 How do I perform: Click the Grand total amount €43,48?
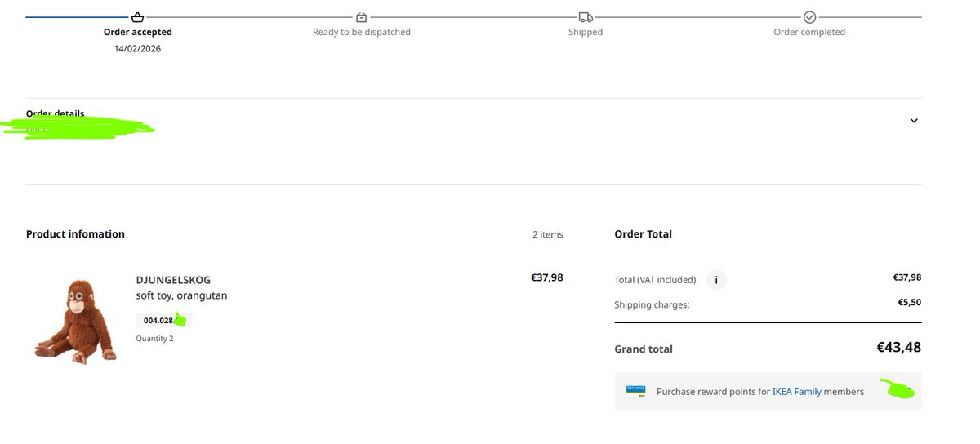(x=899, y=347)
